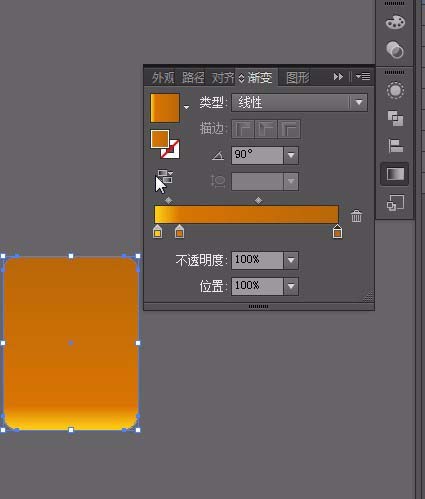Delete the selected gradient stop with trash icon

point(356,216)
